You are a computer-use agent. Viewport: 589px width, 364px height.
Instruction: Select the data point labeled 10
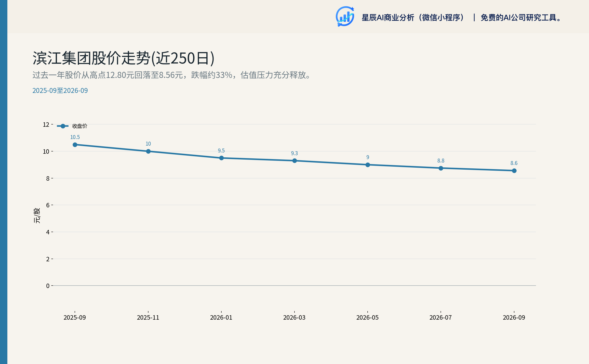click(148, 151)
